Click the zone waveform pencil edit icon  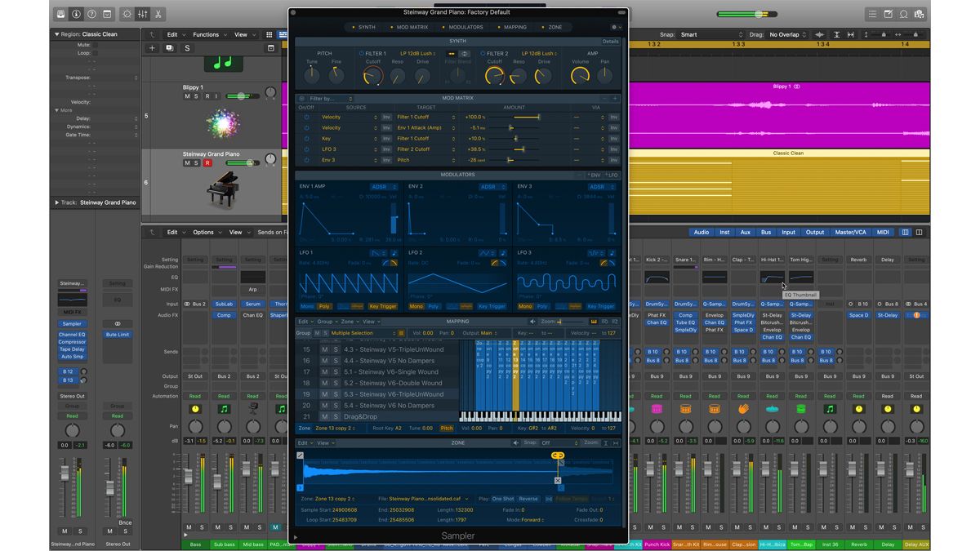point(301,455)
